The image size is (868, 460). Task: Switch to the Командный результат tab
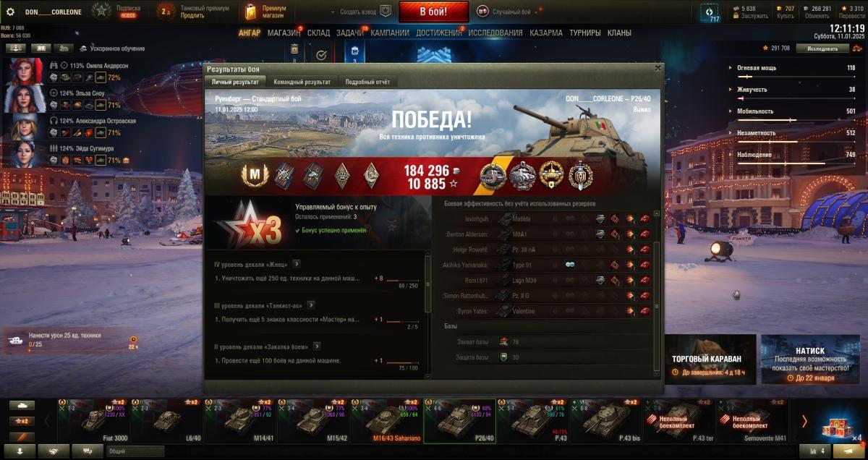pos(302,82)
